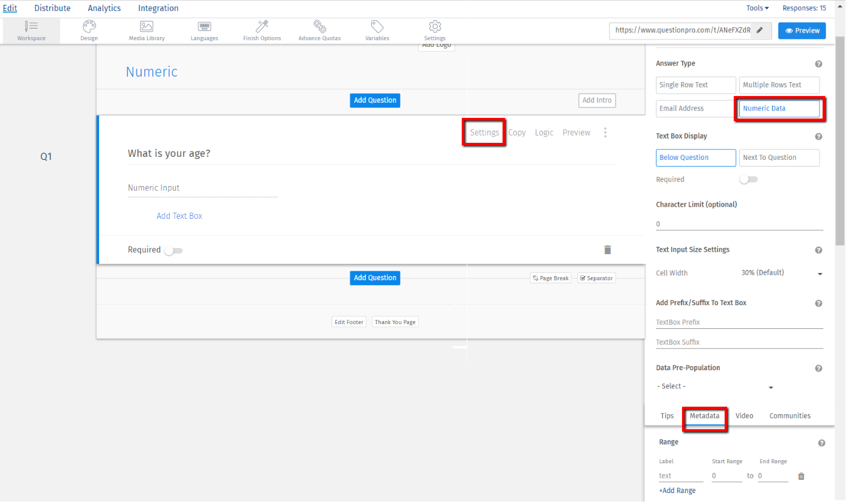Open the Tools dropdown menu

pyautogui.click(x=758, y=8)
